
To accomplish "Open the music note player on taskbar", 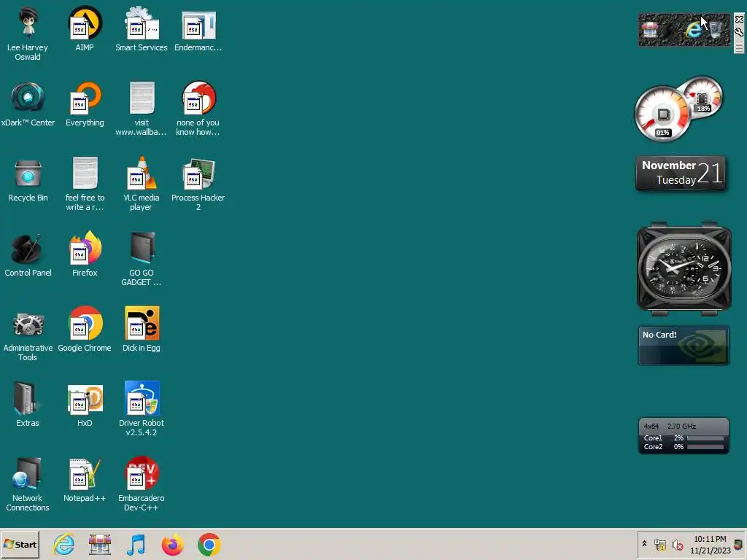I will (x=136, y=544).
